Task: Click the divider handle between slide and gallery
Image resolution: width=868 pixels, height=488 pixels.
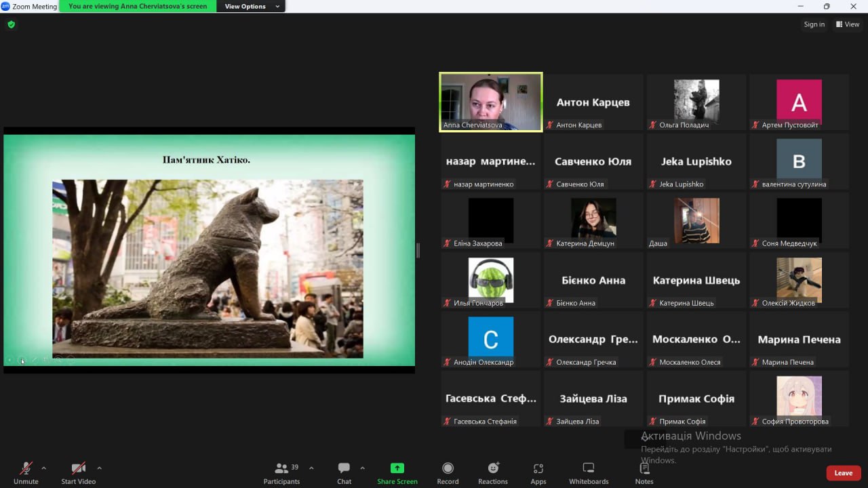Action: tap(418, 251)
